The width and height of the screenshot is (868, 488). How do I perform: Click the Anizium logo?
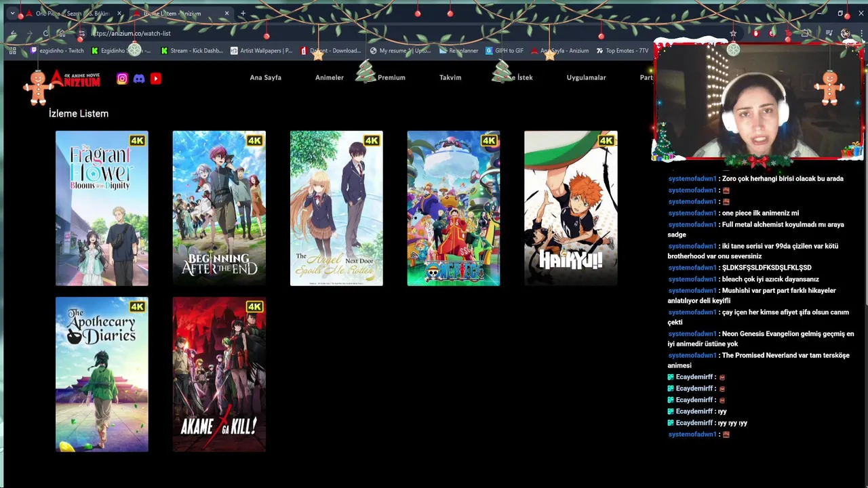coord(75,79)
